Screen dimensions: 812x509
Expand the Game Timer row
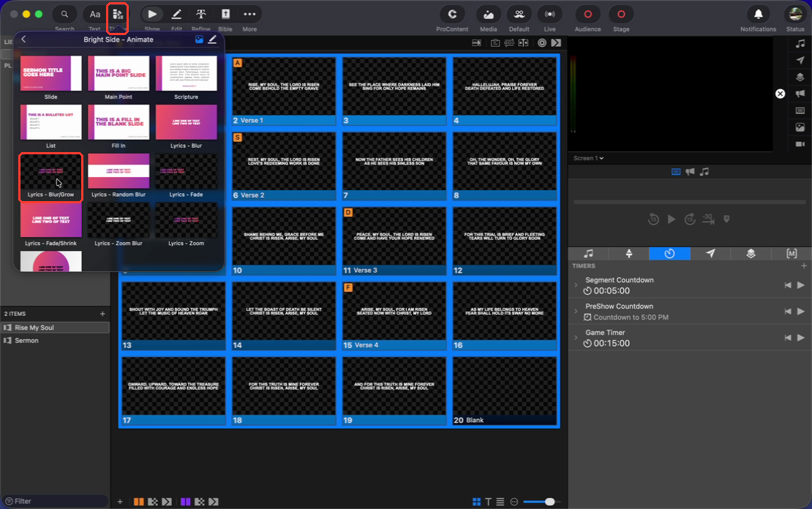point(576,338)
